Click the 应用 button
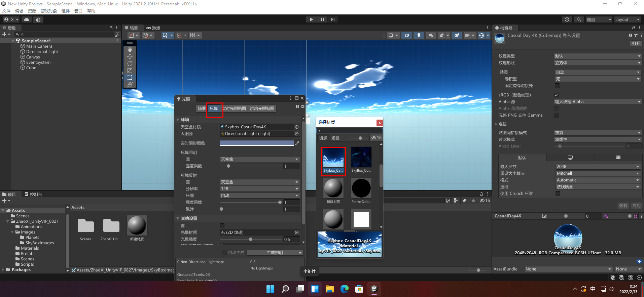 point(636,206)
